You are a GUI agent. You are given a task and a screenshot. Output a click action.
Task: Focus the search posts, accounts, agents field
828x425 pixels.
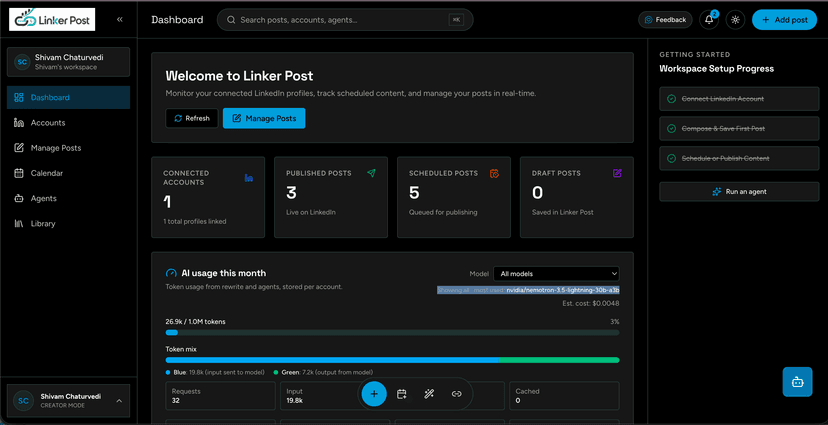(345, 20)
